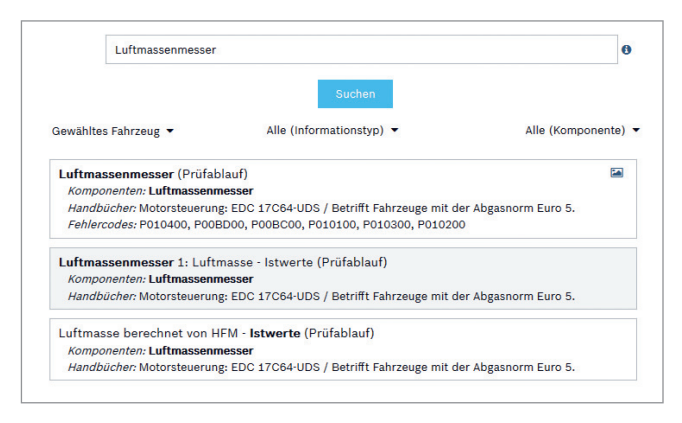Viewport: 682px width, 423px height.
Task: Click the info icon beside the search field
Action: click(627, 49)
